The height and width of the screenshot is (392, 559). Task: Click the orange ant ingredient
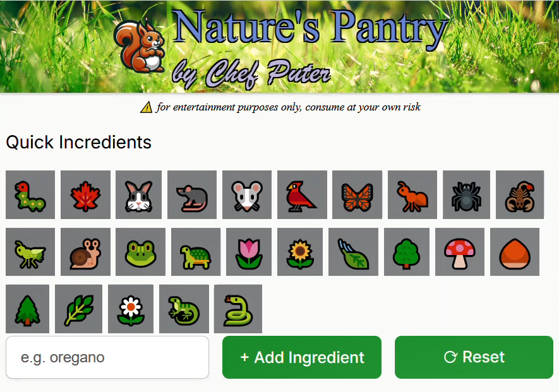412,194
